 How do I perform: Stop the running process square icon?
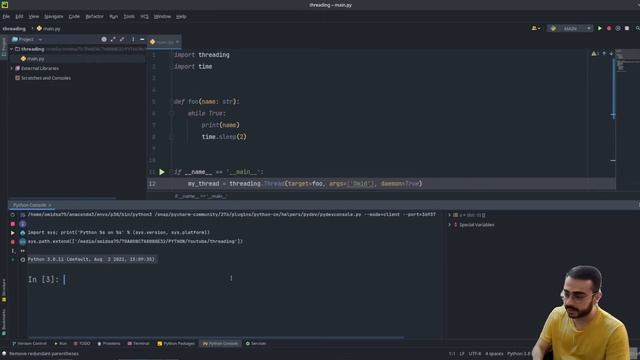coord(627,28)
